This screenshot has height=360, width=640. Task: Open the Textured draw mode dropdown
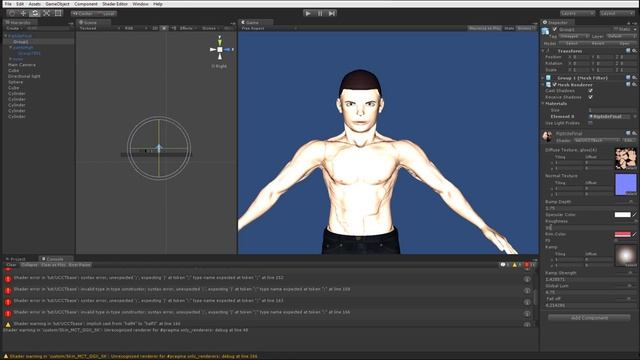99,28
